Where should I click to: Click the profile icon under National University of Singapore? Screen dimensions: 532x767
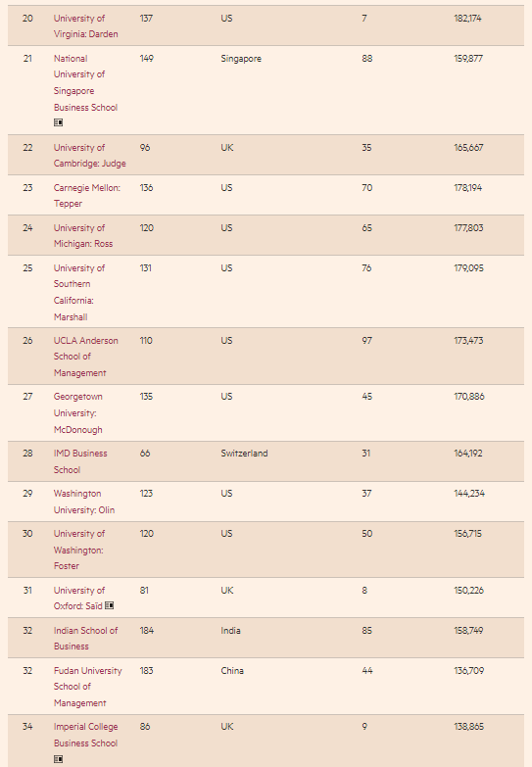58,122
